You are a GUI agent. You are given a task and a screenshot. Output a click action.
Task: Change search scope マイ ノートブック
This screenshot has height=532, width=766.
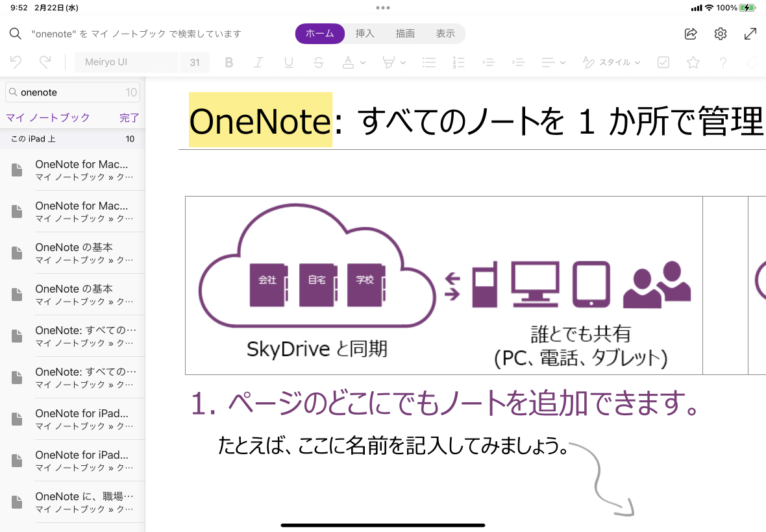pyautogui.click(x=48, y=117)
